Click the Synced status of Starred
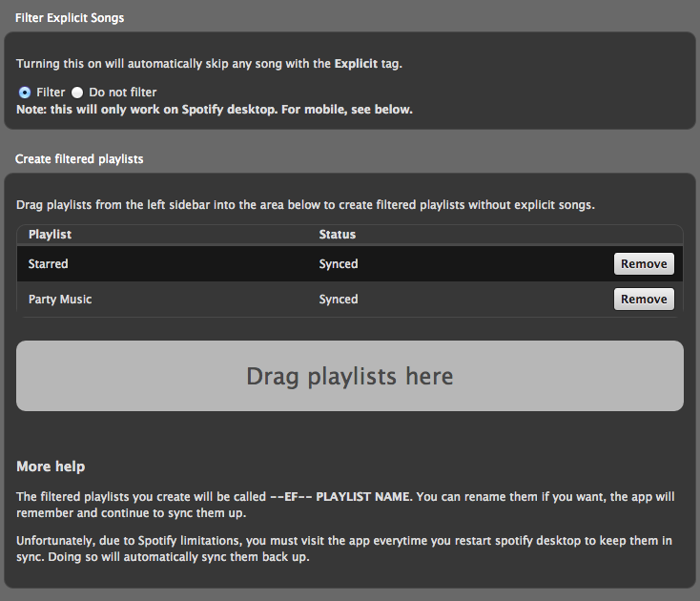This screenshot has height=601, width=700. tap(339, 264)
